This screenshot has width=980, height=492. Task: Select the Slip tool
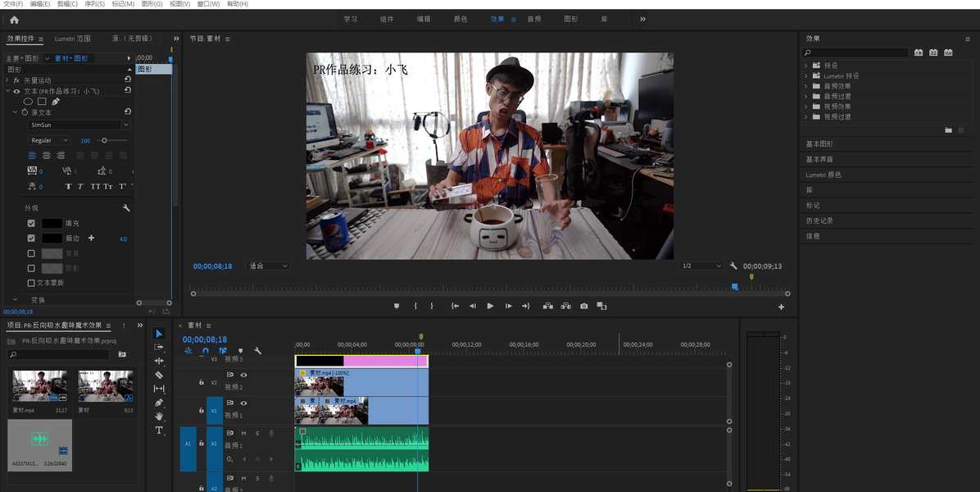point(159,389)
